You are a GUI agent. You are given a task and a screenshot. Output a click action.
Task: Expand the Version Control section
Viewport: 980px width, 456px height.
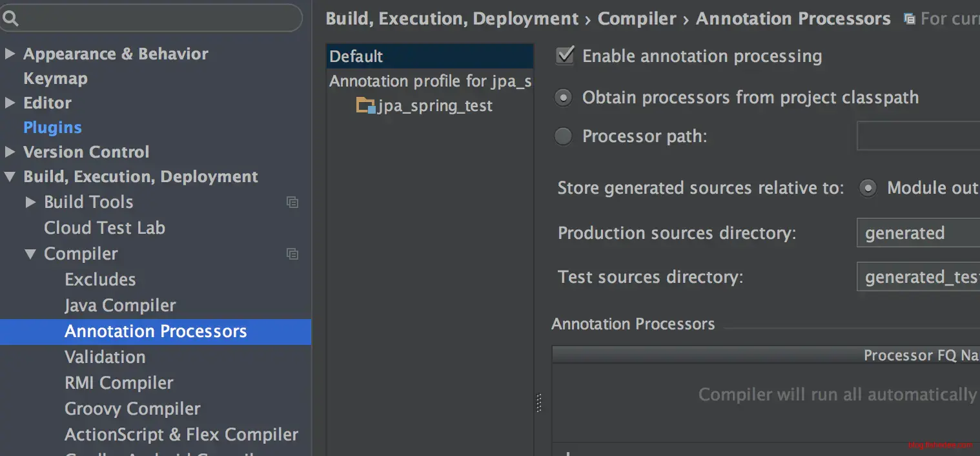[x=10, y=152]
